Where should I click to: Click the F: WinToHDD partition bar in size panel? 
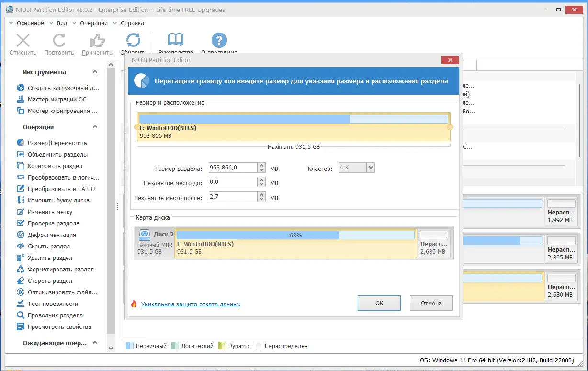[294, 127]
